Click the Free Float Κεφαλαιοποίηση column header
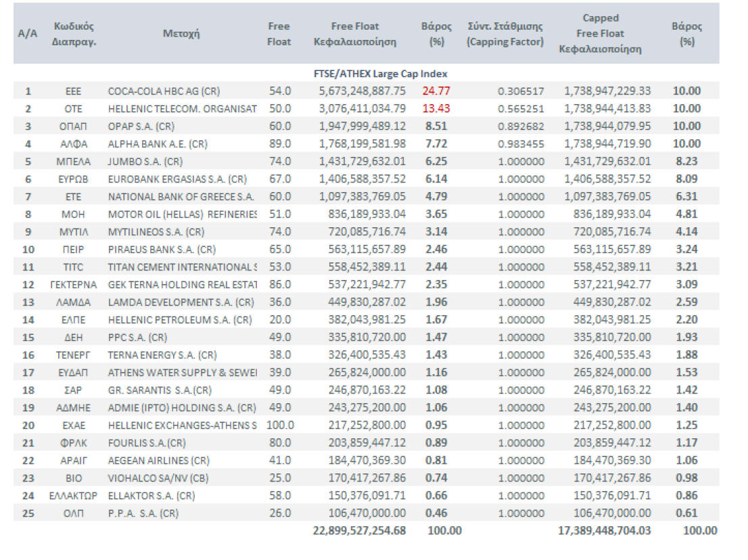 355,34
